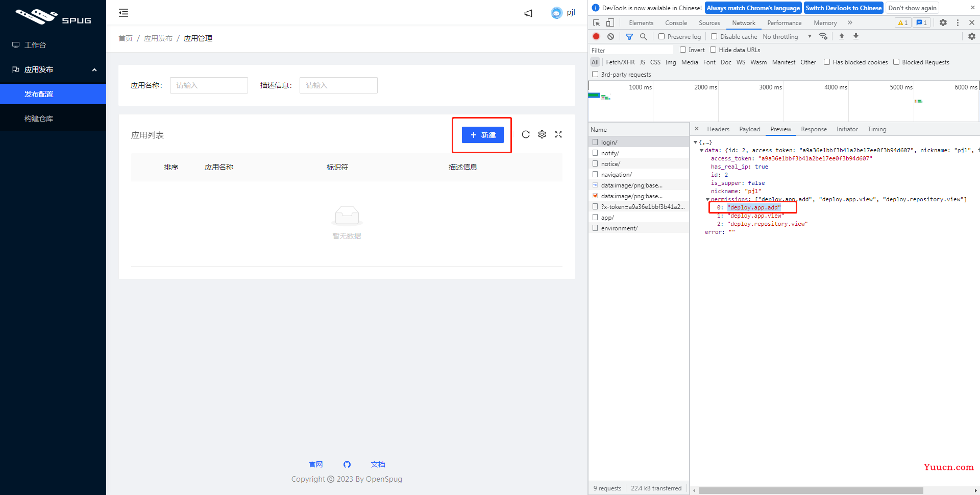Toggle device toolbar in DevTools
Viewport: 980px width, 495px height.
610,22
